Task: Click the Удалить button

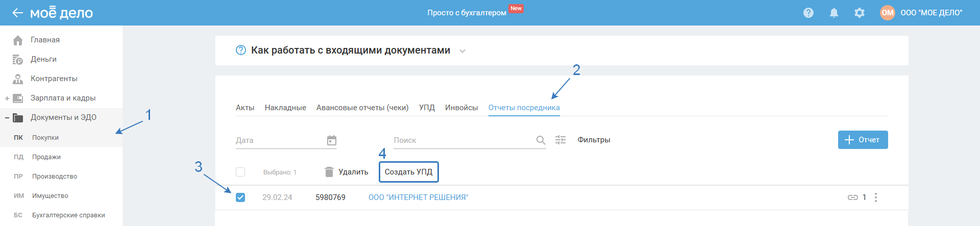Action: pos(347,172)
